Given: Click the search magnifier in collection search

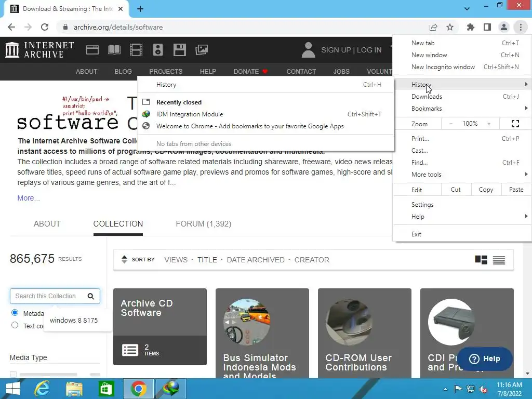Looking at the screenshot, I should point(90,296).
